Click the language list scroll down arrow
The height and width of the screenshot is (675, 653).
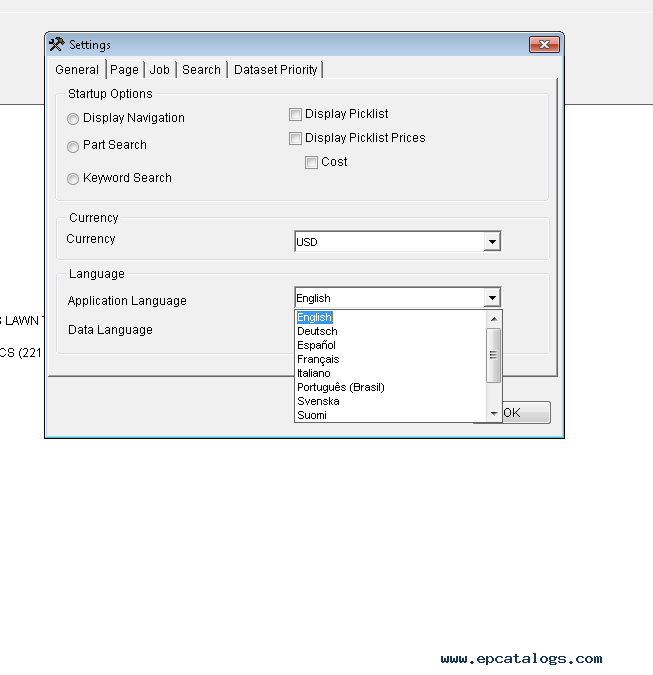493,414
